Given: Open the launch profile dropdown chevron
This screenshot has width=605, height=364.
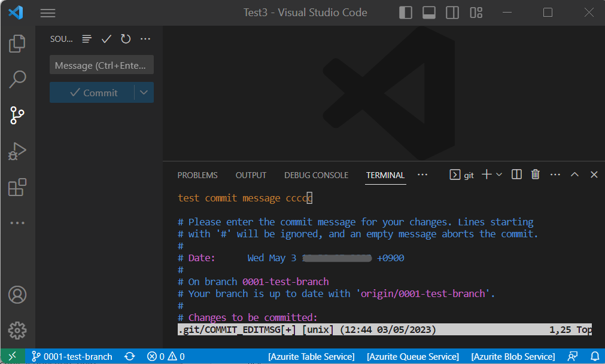Looking at the screenshot, I should click(499, 175).
